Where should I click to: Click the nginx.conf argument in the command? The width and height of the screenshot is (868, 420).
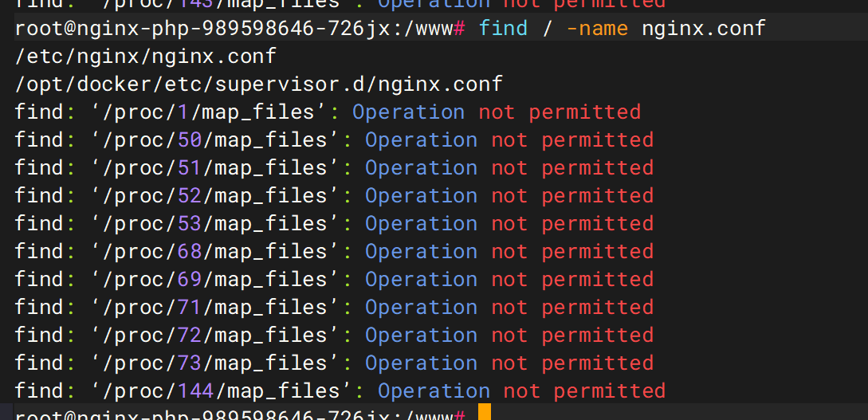[704, 28]
